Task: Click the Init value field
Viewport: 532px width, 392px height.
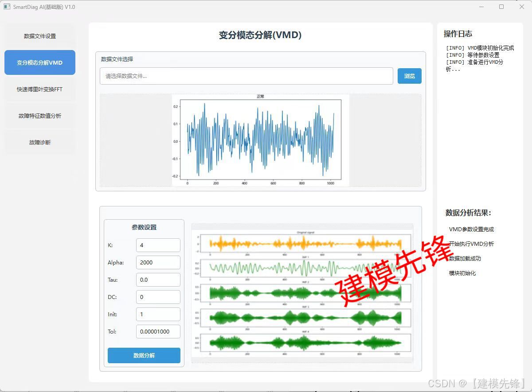Action: [158, 314]
